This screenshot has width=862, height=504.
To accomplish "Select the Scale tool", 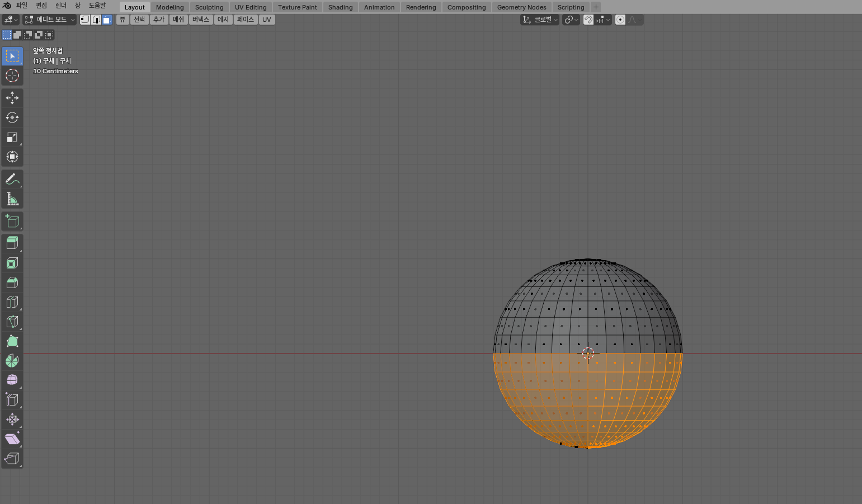I will click(12, 137).
